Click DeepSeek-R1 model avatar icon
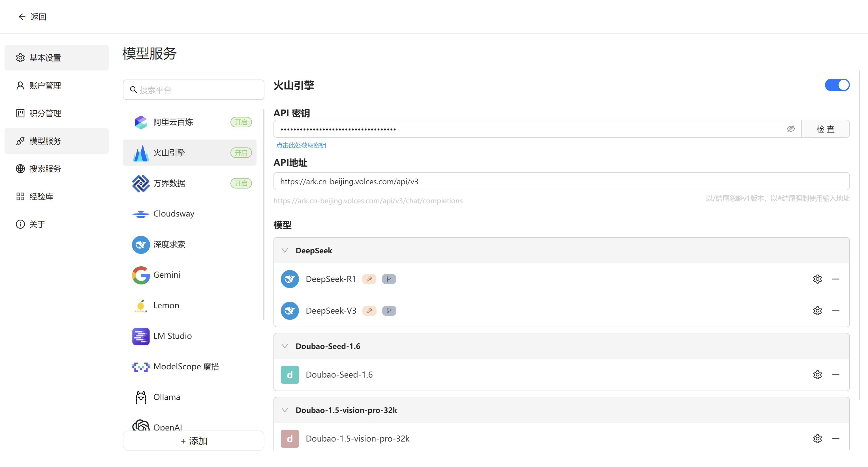This screenshot has height=467, width=868. [x=290, y=279]
